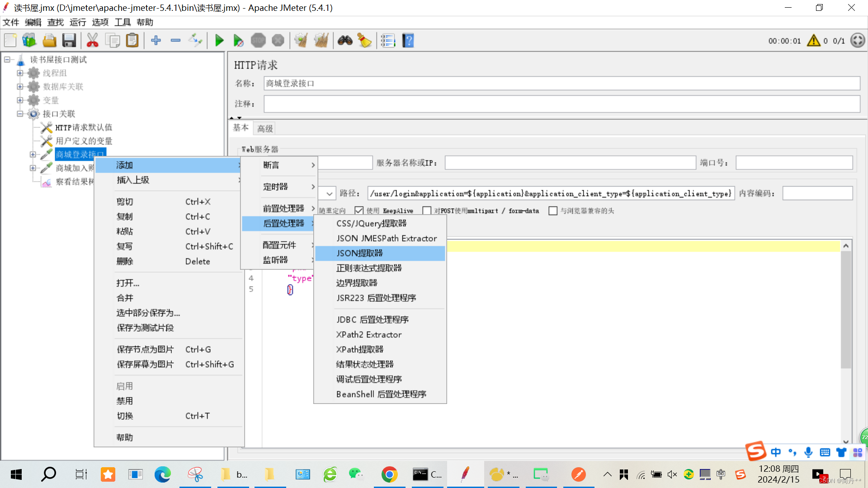The height and width of the screenshot is (488, 868).
Task: Click the minus Collapse-all icon
Action: click(x=175, y=41)
